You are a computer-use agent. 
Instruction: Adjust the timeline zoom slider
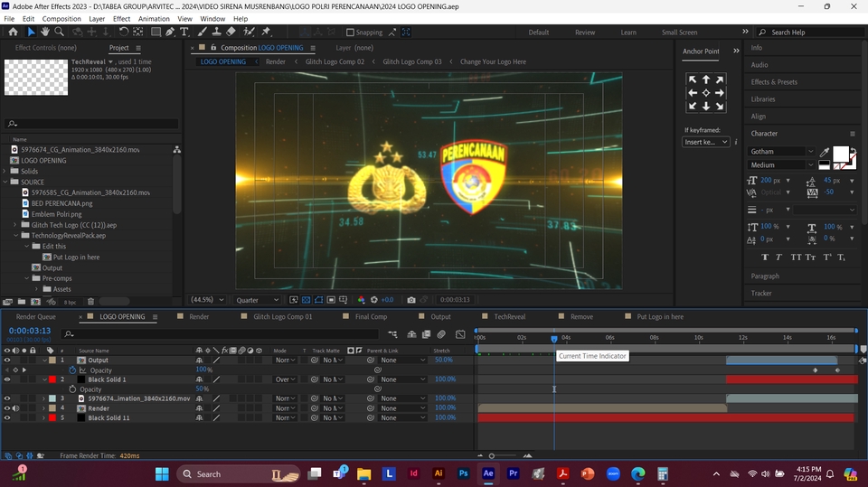click(492, 456)
